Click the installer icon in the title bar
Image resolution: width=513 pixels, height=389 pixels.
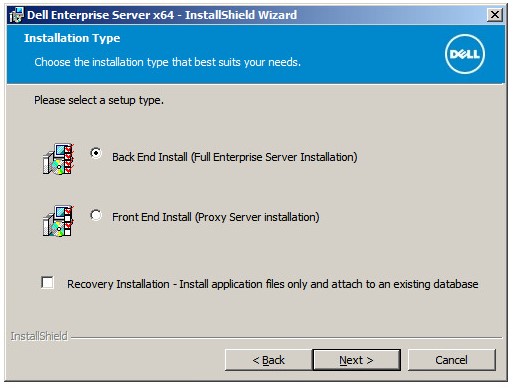16,15
